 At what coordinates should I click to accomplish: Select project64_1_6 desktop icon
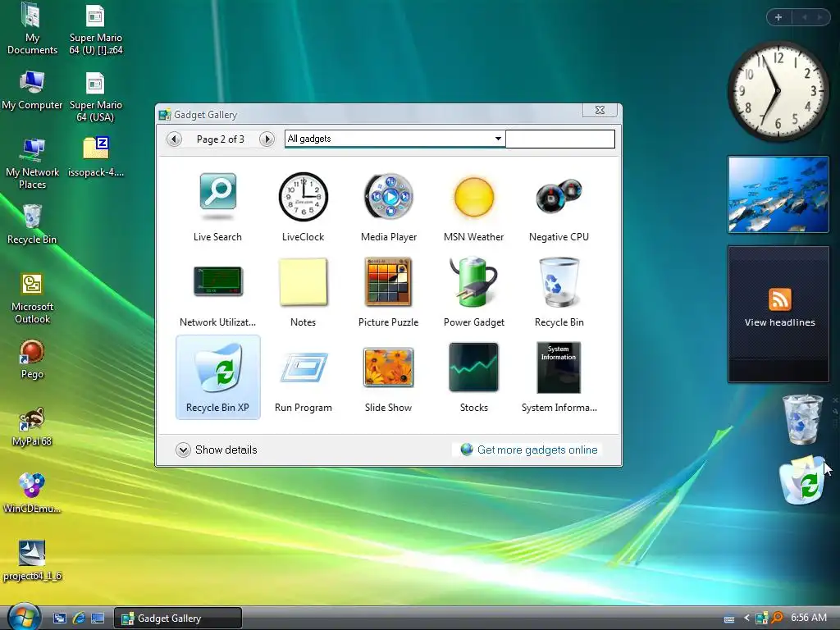click(x=32, y=560)
